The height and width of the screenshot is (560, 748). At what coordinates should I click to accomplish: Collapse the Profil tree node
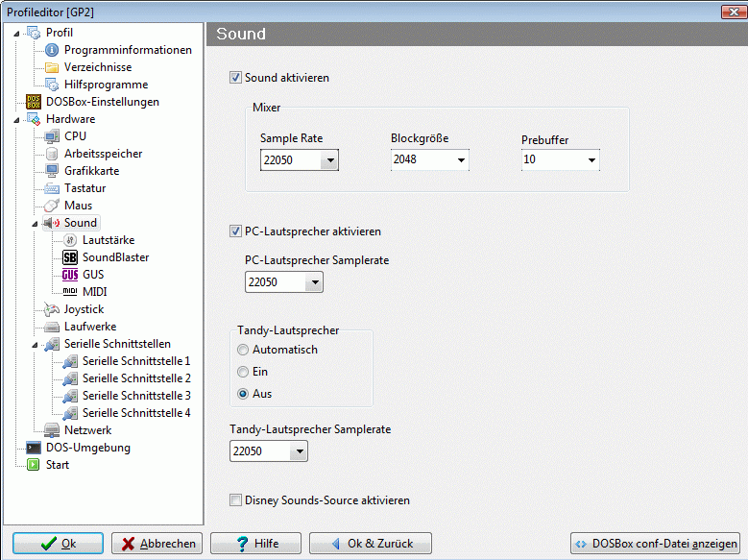16,34
